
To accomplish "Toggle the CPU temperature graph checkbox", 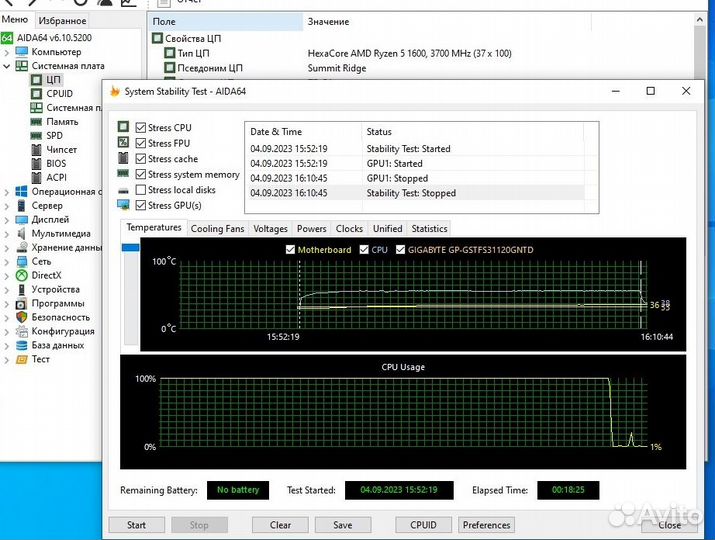I will (364, 249).
